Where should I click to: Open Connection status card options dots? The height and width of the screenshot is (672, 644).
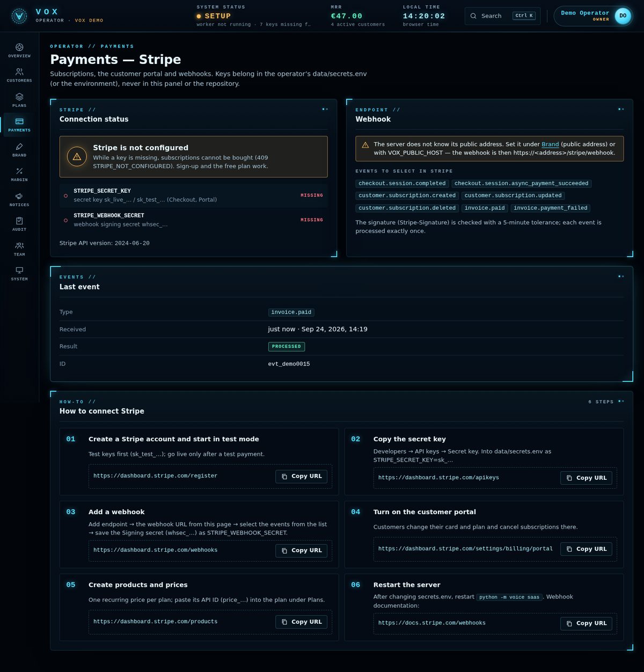point(325,109)
